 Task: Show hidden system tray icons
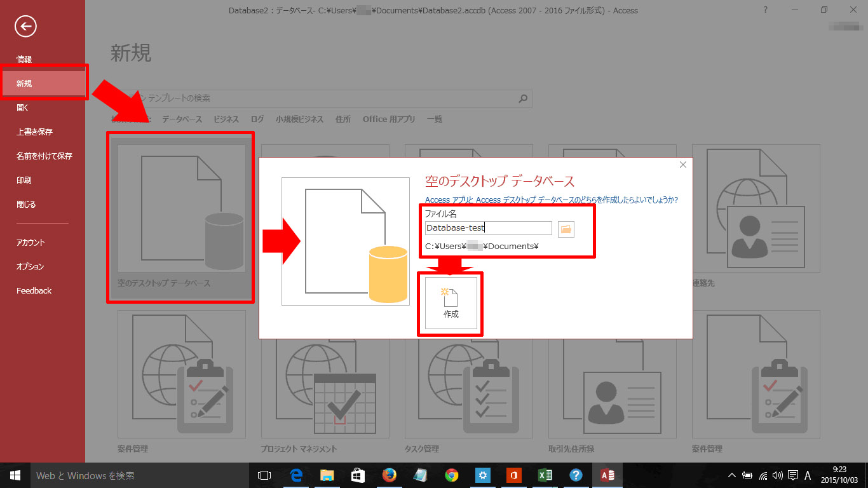click(x=731, y=475)
